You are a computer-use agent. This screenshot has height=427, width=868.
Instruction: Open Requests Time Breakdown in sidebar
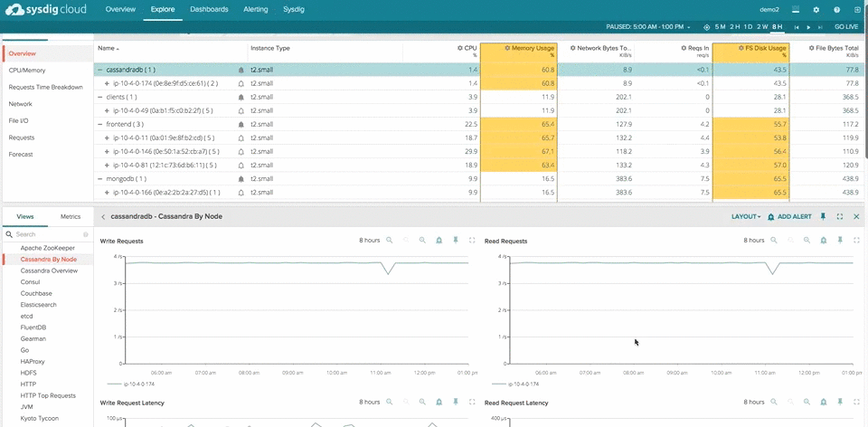click(45, 88)
